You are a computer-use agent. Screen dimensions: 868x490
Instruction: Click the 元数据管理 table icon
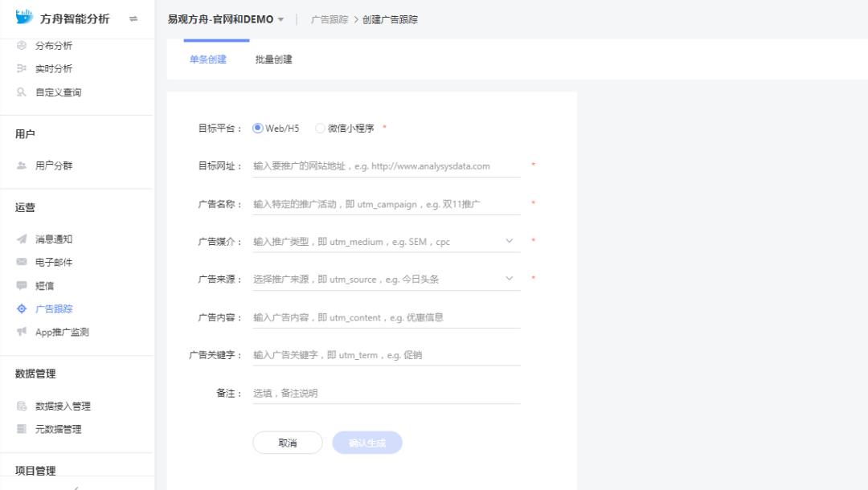coord(22,429)
